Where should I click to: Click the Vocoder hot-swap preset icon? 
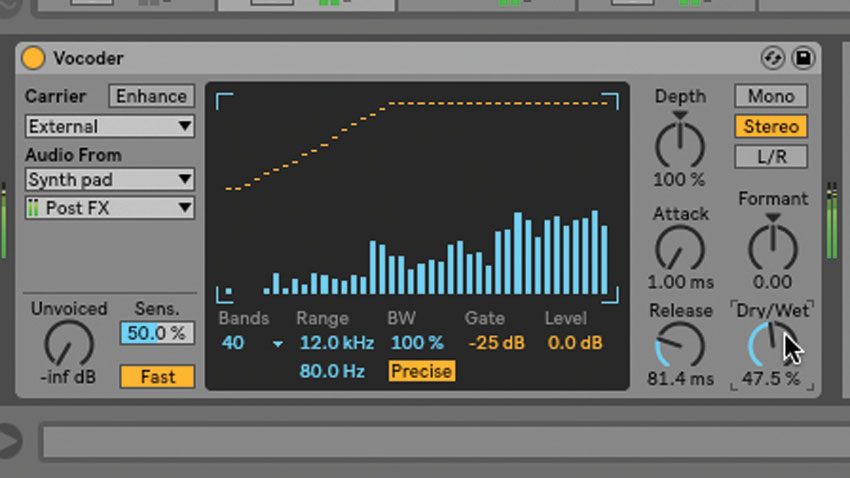(x=772, y=58)
